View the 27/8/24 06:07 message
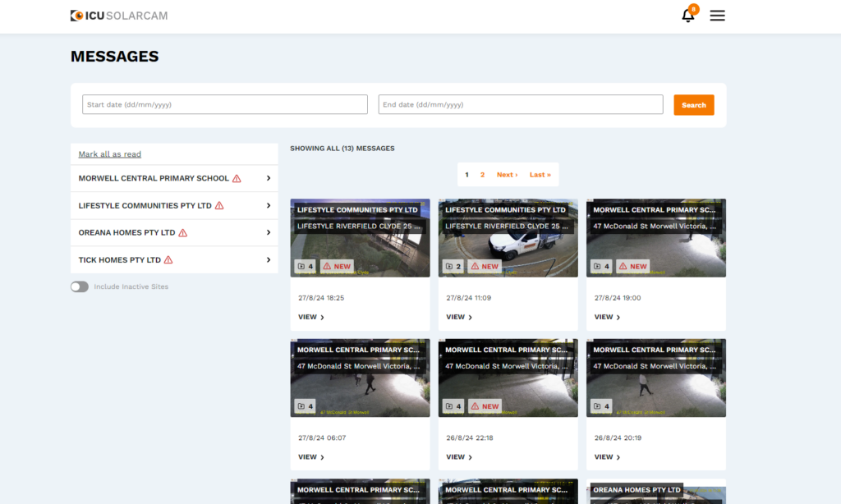The image size is (841, 504). pyautogui.click(x=311, y=457)
